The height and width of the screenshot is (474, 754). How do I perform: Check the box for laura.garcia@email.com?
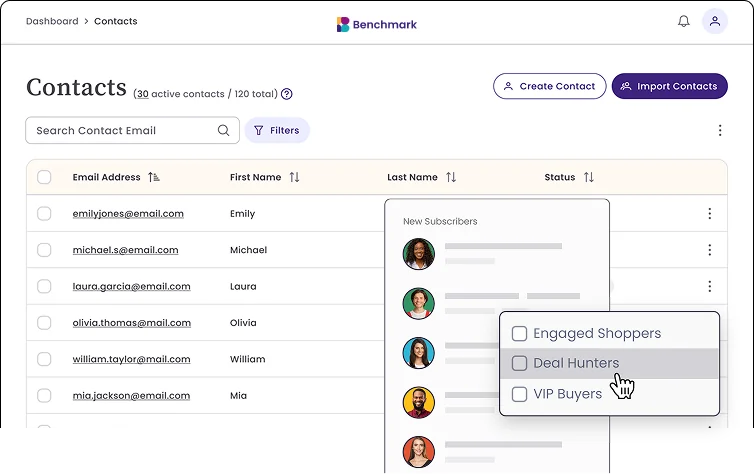click(x=44, y=287)
